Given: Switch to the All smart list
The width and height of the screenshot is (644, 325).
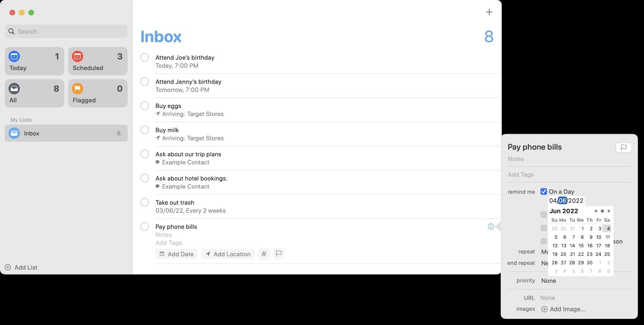Looking at the screenshot, I should [x=14, y=88].
